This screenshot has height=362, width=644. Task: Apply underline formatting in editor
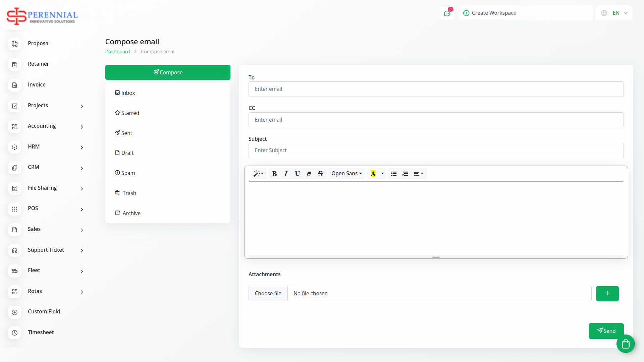coord(297,174)
